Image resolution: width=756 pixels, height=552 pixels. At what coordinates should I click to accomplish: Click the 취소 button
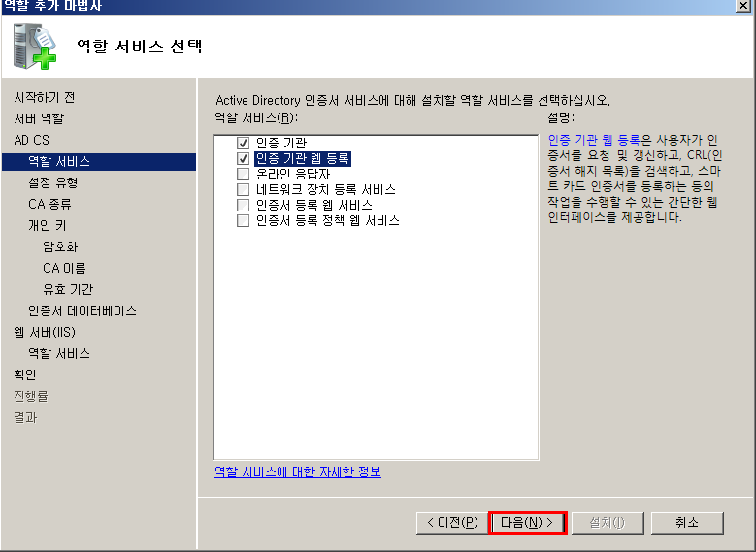(x=687, y=523)
